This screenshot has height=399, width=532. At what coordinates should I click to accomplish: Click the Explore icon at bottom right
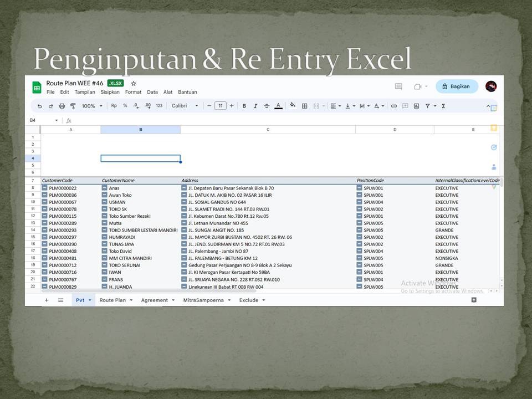coord(474,300)
